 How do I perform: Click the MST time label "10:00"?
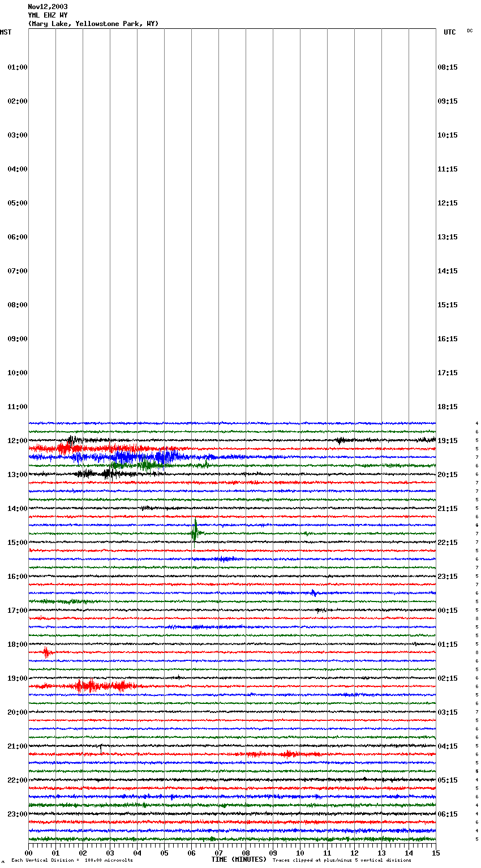18,373
